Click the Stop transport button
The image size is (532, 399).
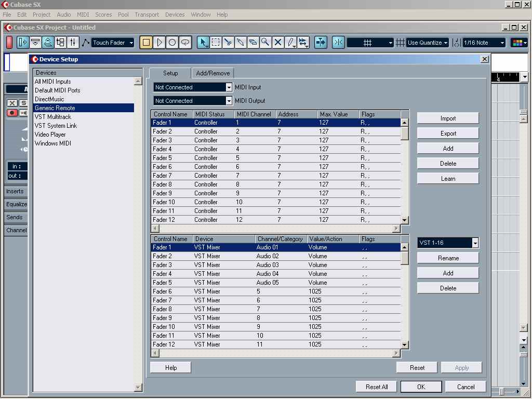point(147,43)
